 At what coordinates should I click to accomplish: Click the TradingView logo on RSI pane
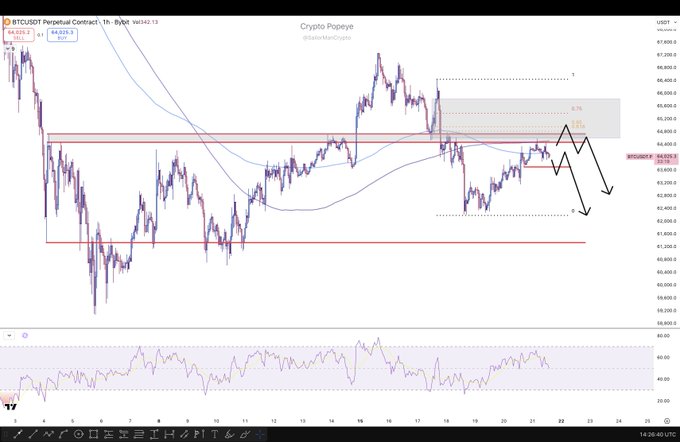pos(10,406)
